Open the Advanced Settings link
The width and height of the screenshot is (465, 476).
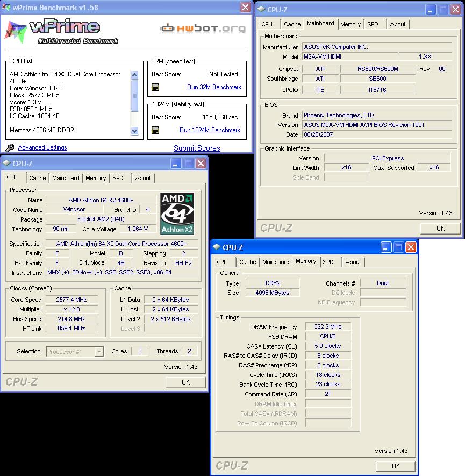click(42, 147)
